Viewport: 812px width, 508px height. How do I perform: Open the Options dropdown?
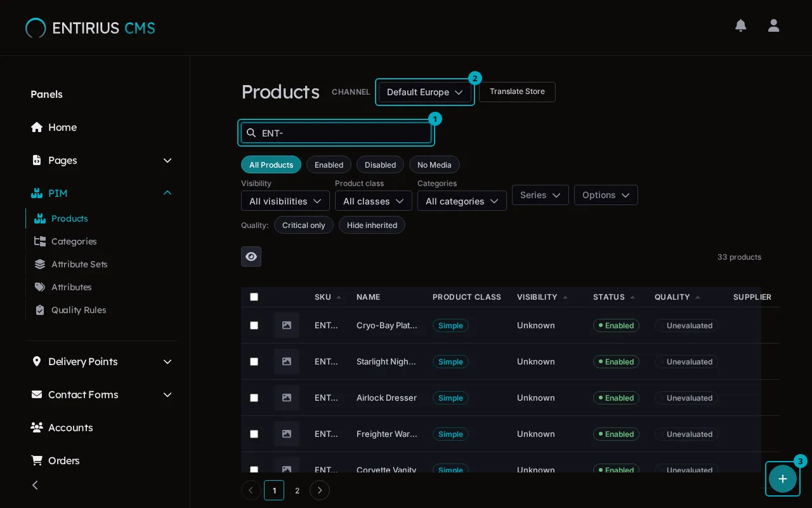tap(606, 195)
